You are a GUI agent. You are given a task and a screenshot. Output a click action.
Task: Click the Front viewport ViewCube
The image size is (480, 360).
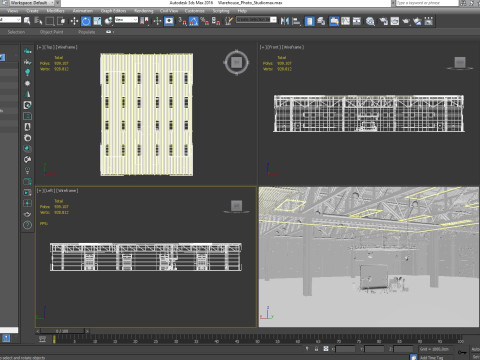460,62
